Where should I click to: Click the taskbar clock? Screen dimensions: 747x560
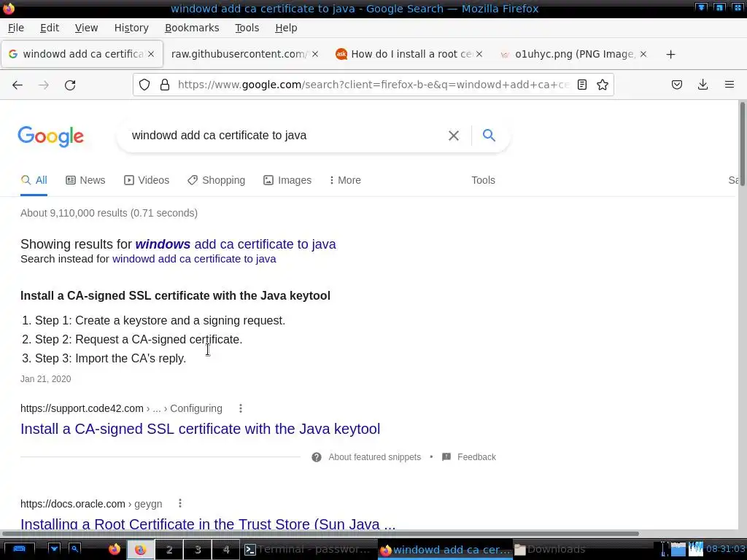pyautogui.click(x=726, y=549)
